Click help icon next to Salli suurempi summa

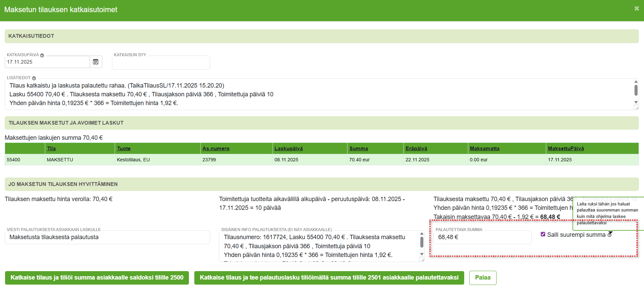(610, 235)
